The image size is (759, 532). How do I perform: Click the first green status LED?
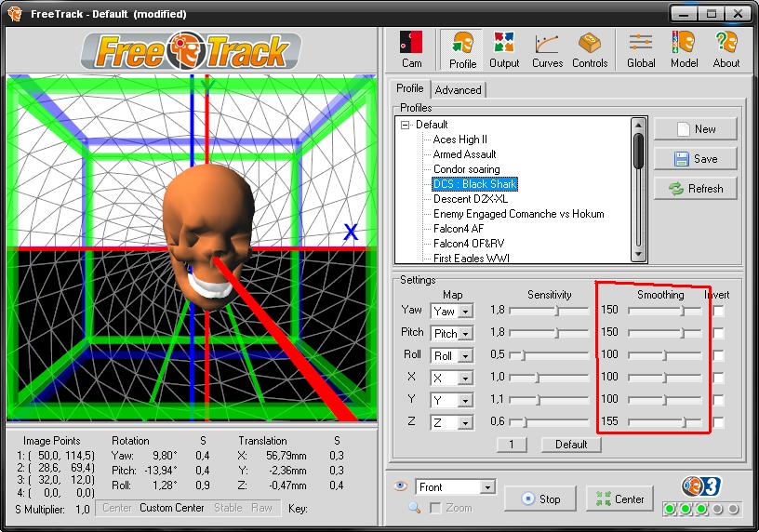(x=671, y=509)
